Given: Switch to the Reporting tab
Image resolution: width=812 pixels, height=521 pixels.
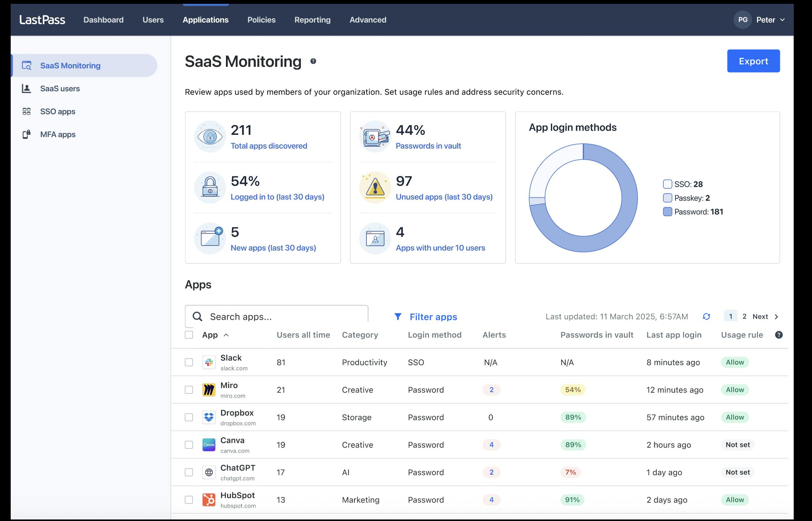Looking at the screenshot, I should pyautogui.click(x=312, y=19).
